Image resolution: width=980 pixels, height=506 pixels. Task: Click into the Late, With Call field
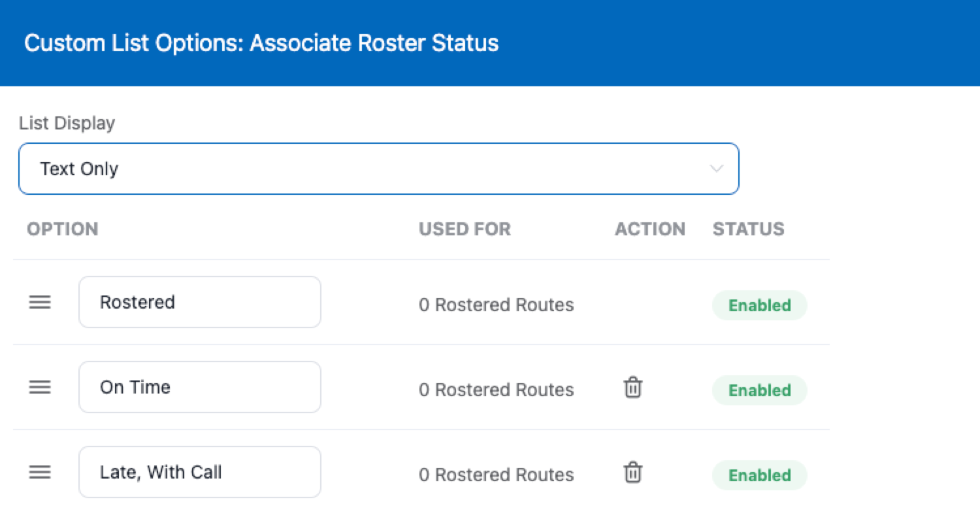[x=199, y=472]
